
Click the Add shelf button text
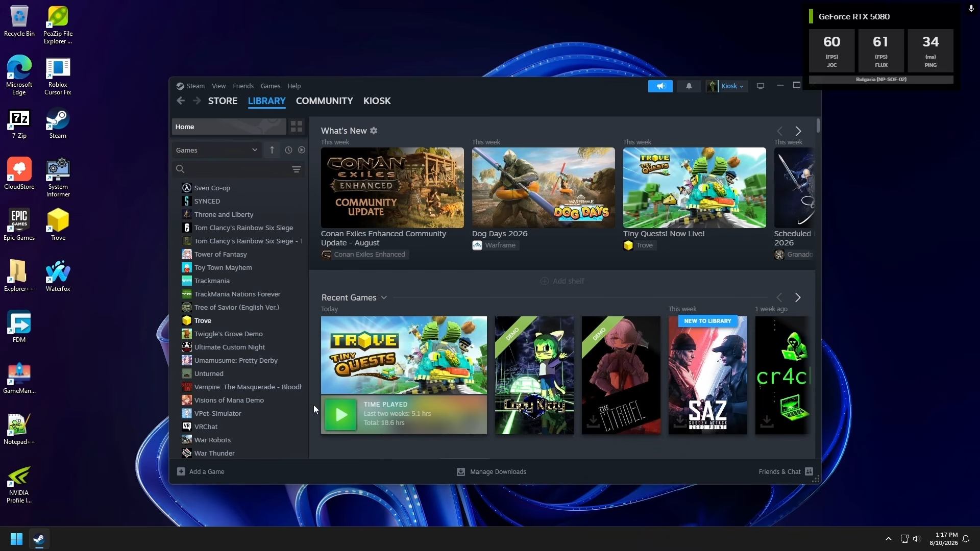click(x=569, y=281)
